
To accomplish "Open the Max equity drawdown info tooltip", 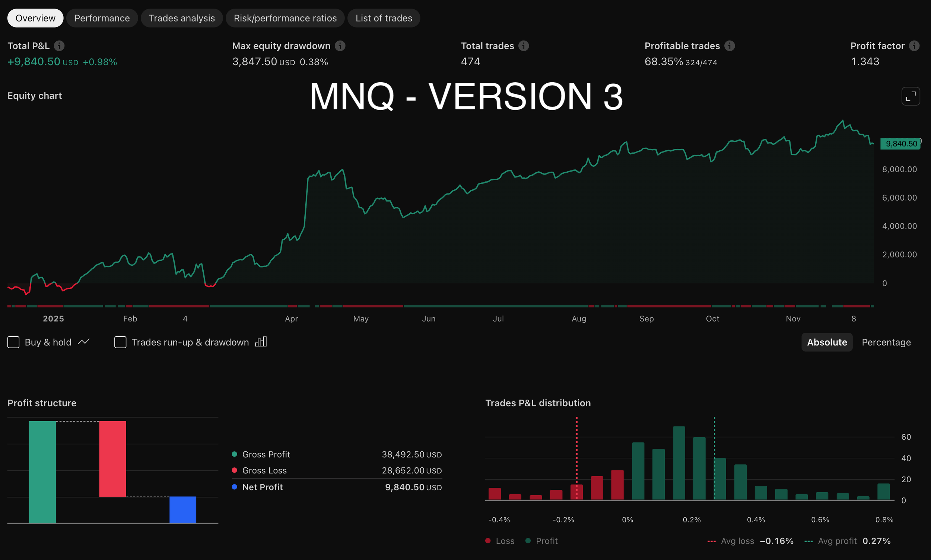I will (x=340, y=46).
